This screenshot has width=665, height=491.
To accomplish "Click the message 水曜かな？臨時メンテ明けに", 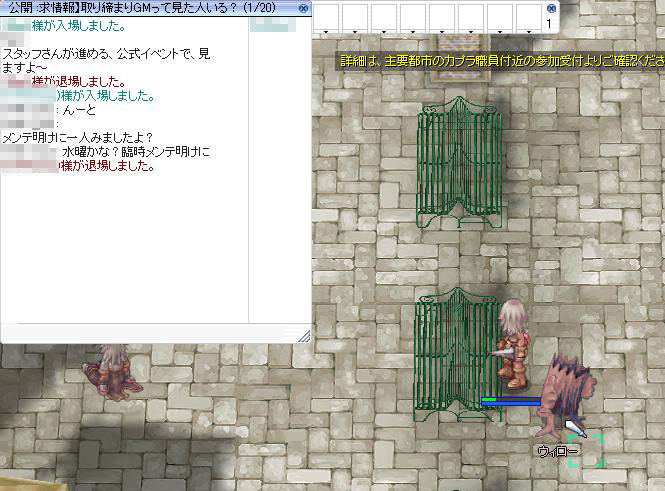I will click(x=136, y=152).
